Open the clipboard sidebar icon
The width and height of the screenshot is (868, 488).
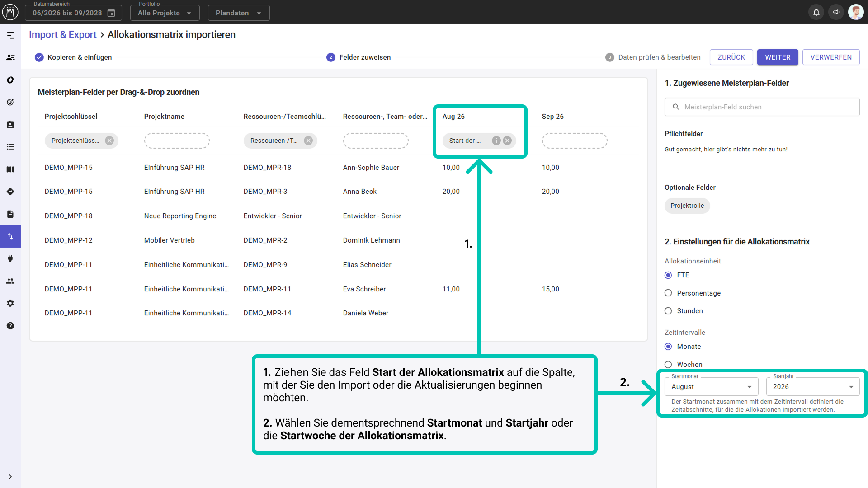(10, 124)
